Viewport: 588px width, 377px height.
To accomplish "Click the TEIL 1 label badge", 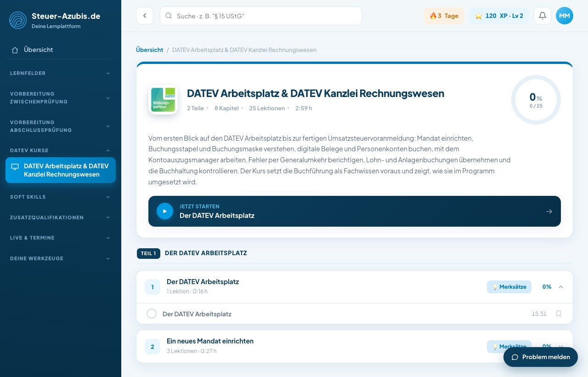I will point(148,253).
